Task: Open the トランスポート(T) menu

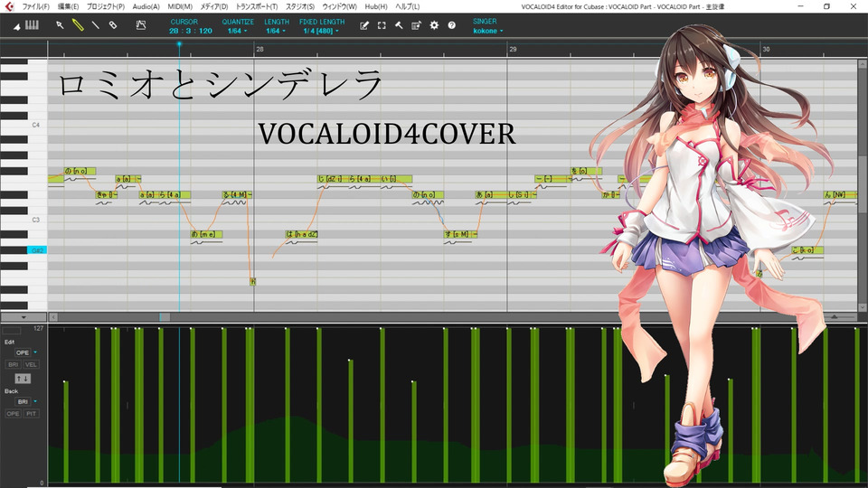Action: [256, 6]
